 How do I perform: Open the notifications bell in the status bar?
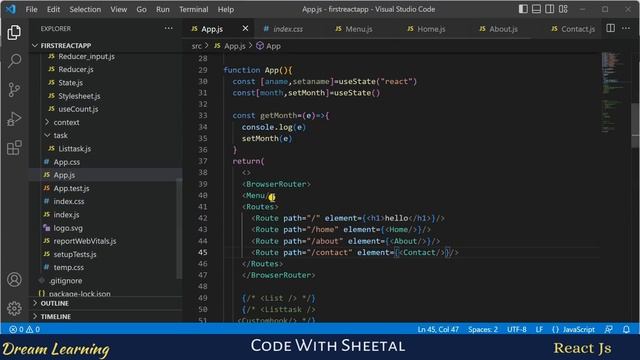coord(626,329)
